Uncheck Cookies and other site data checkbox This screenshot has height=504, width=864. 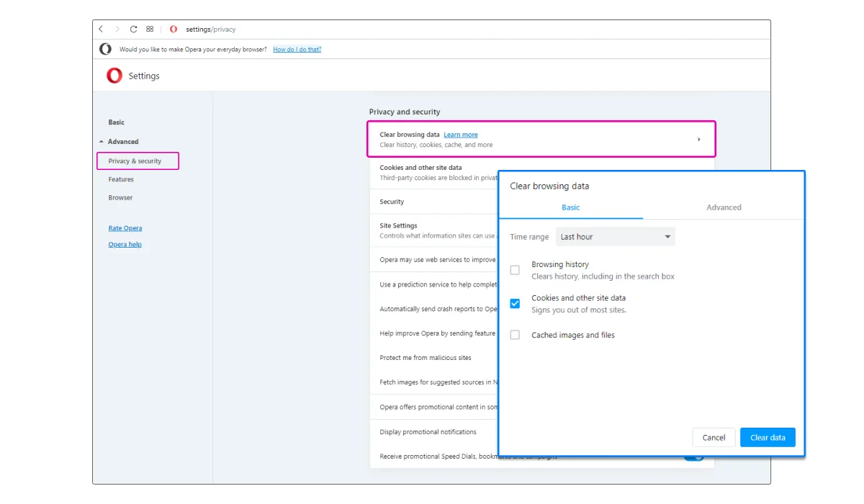click(x=515, y=303)
